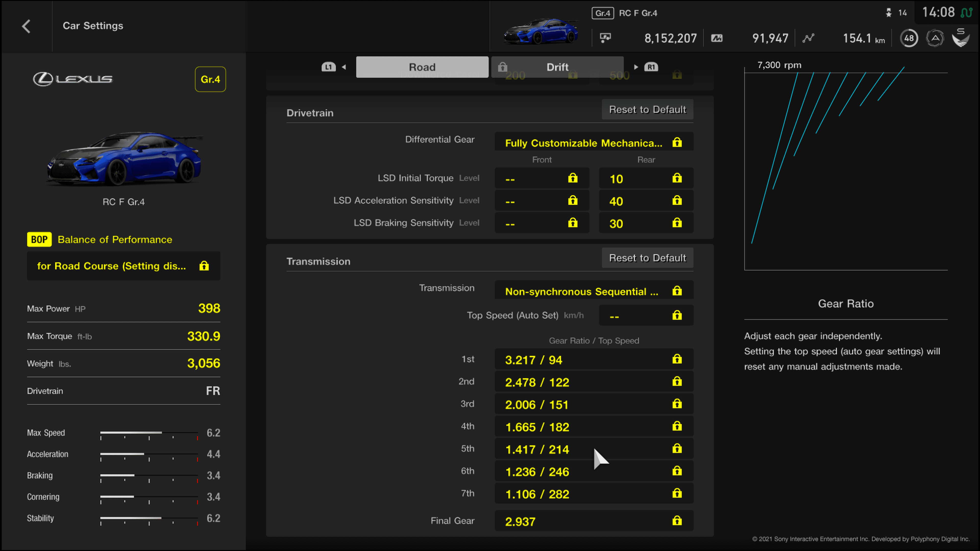The image size is (980, 551).
Task: Select the 6th gear ratio 1.236 / 246
Action: 594,471
